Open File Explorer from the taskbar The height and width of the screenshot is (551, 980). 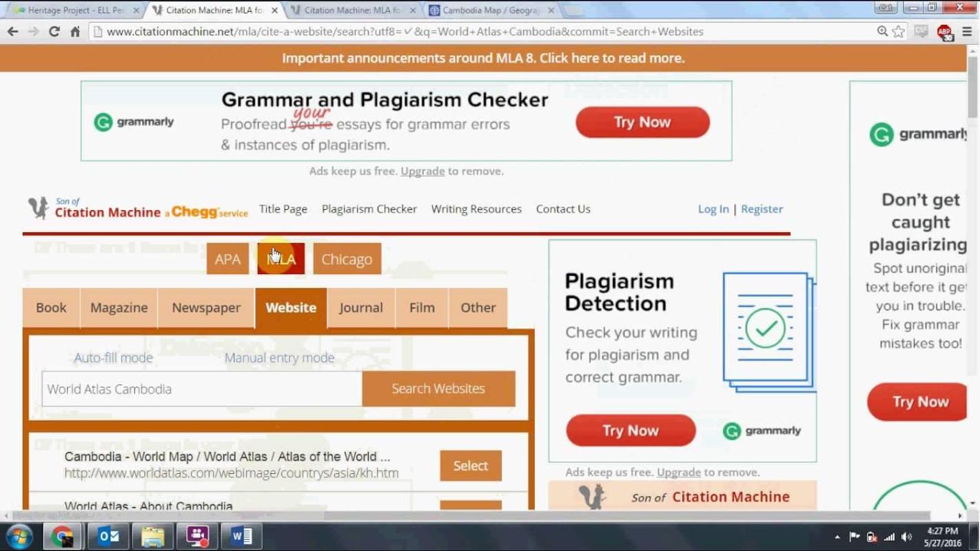tap(153, 536)
